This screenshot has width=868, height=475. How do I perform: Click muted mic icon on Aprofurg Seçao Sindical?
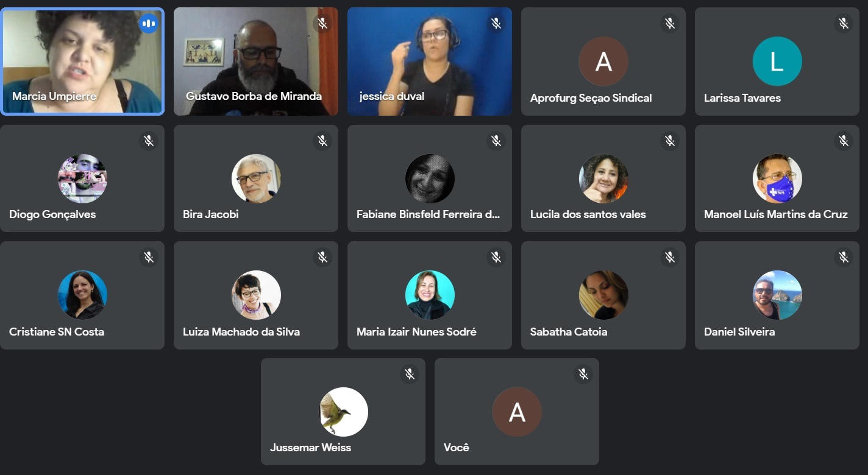670,24
